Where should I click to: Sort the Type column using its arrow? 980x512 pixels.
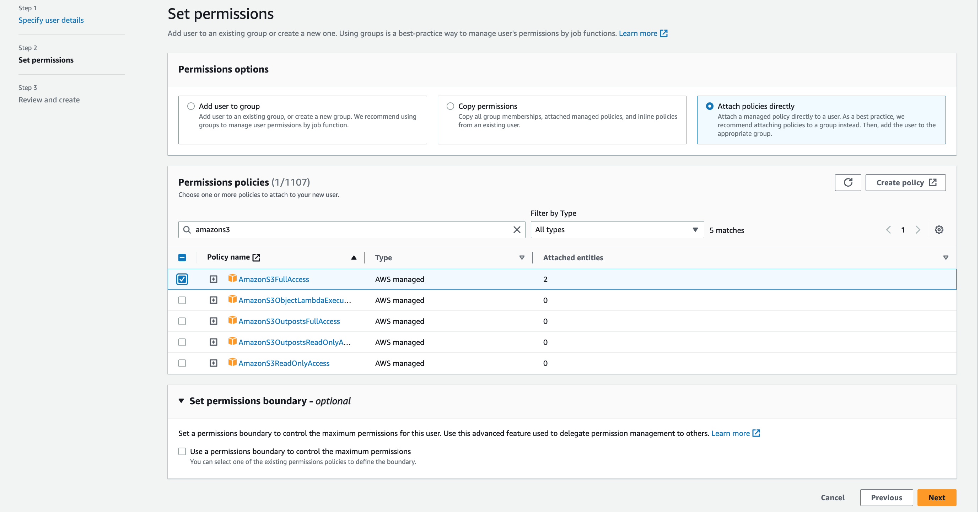[522, 258]
